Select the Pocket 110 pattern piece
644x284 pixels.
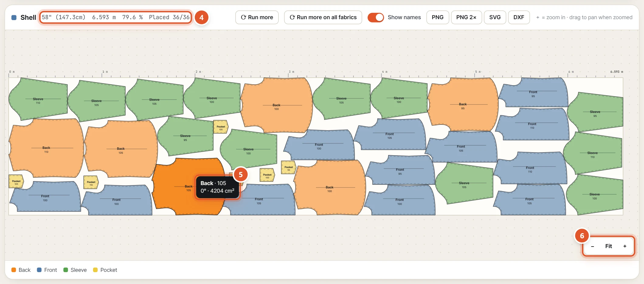point(91,183)
